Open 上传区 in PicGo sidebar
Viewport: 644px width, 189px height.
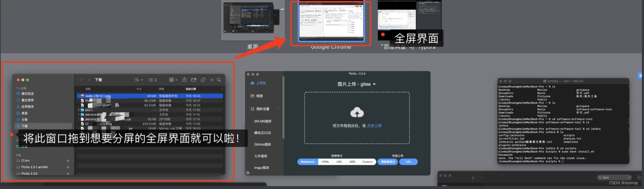click(258, 83)
